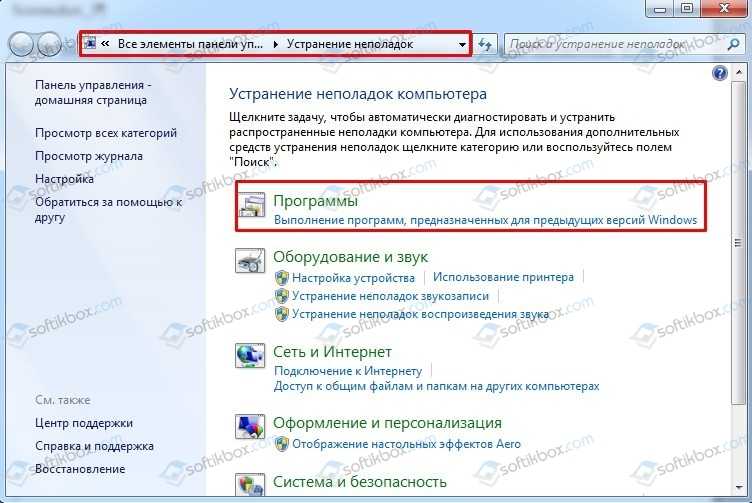Viewport: 752px width, 503px height.
Task: Click the search magnifier icon
Action: coord(733,45)
